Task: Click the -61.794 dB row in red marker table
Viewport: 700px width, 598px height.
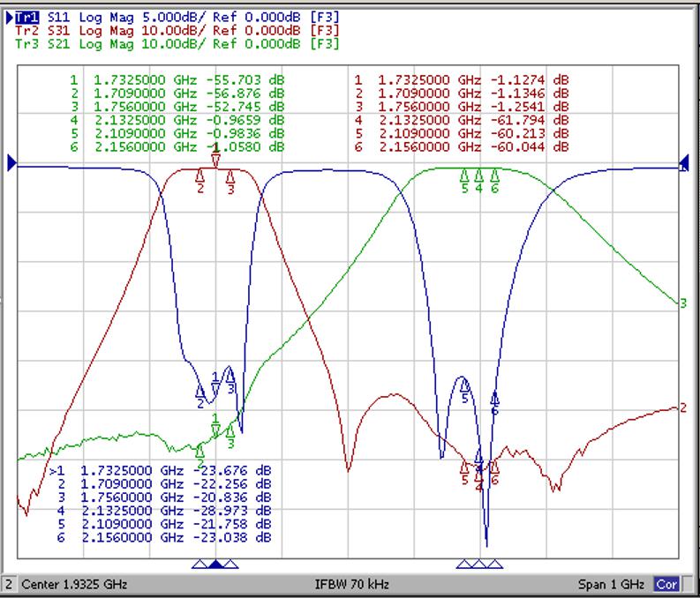Action: click(x=461, y=120)
